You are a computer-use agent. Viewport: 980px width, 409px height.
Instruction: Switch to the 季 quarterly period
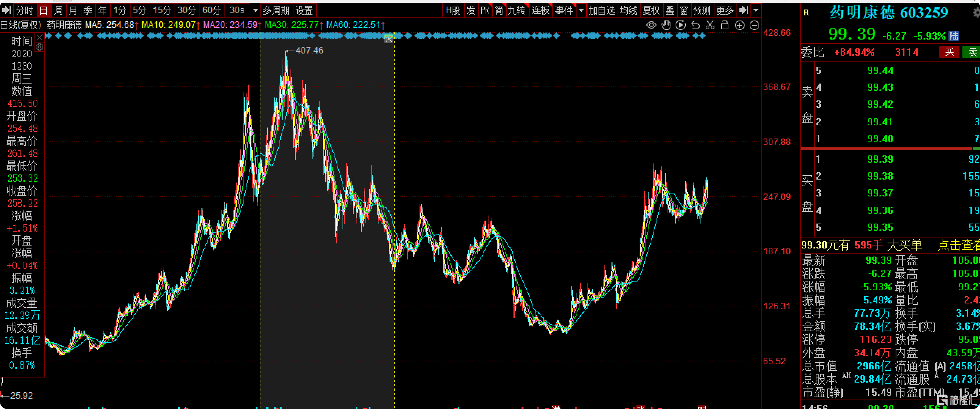click(x=88, y=10)
